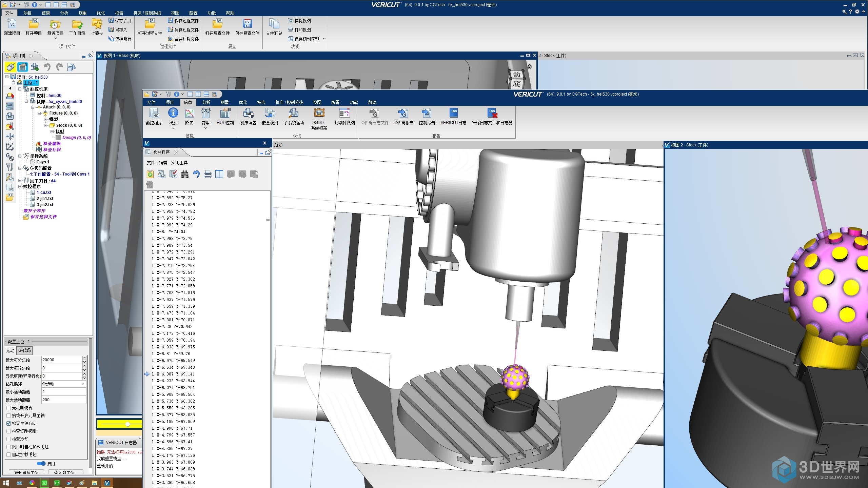Click mouse-pick mode icon in project tree toolbar
Viewport: 868px width, 488px height.
pyautogui.click(x=10, y=67)
